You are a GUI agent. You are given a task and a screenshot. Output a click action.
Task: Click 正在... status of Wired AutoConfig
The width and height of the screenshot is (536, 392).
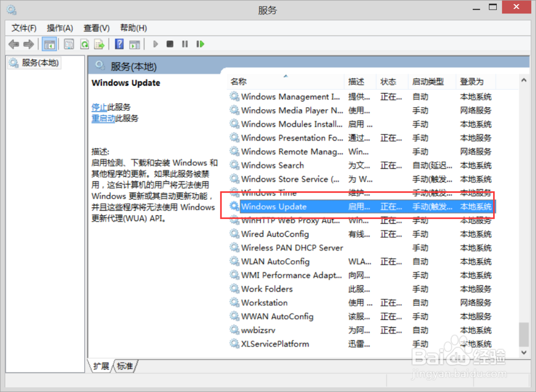point(391,234)
